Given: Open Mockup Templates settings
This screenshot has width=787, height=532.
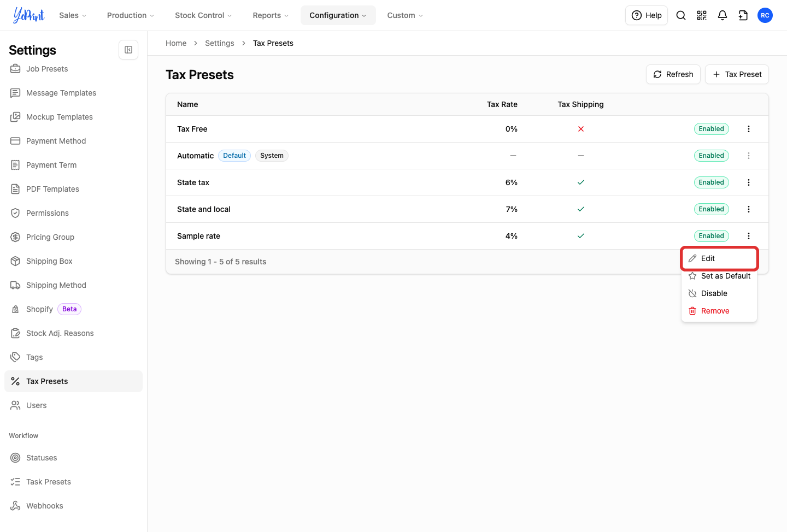Looking at the screenshot, I should pyautogui.click(x=73, y=117).
